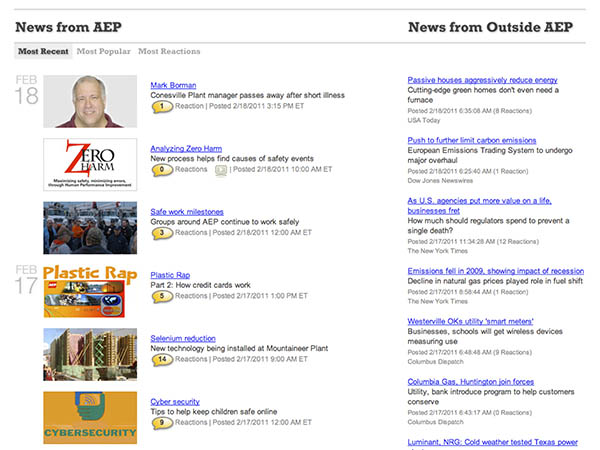Screen dimensions: 600x450
Task: Click the 'News from Outside AEP' heading
Action: click(x=491, y=27)
